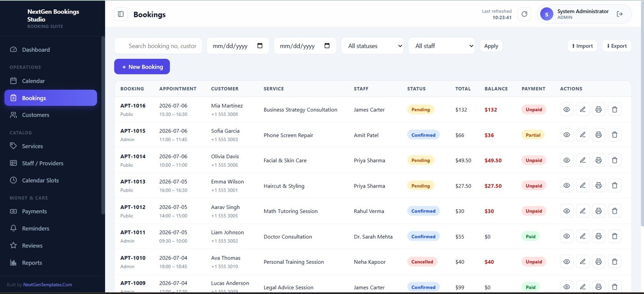This screenshot has width=644, height=294.
Task: Print booking APT-1010
Action: (x=599, y=262)
